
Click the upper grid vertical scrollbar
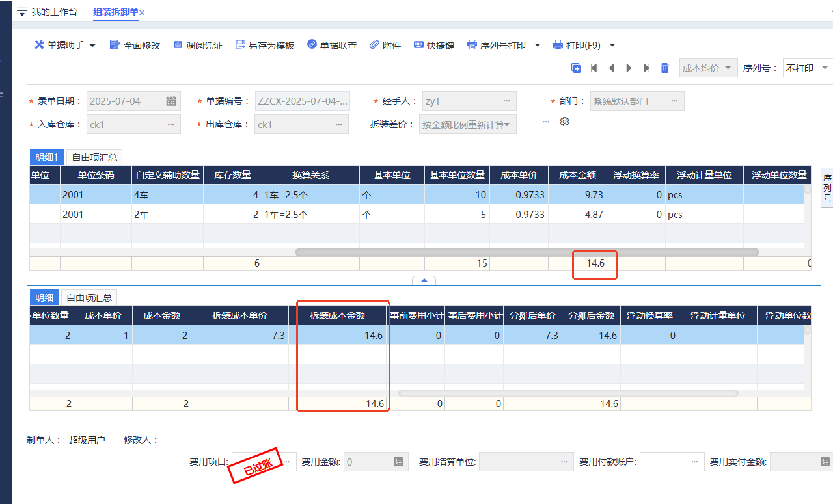pos(808,190)
